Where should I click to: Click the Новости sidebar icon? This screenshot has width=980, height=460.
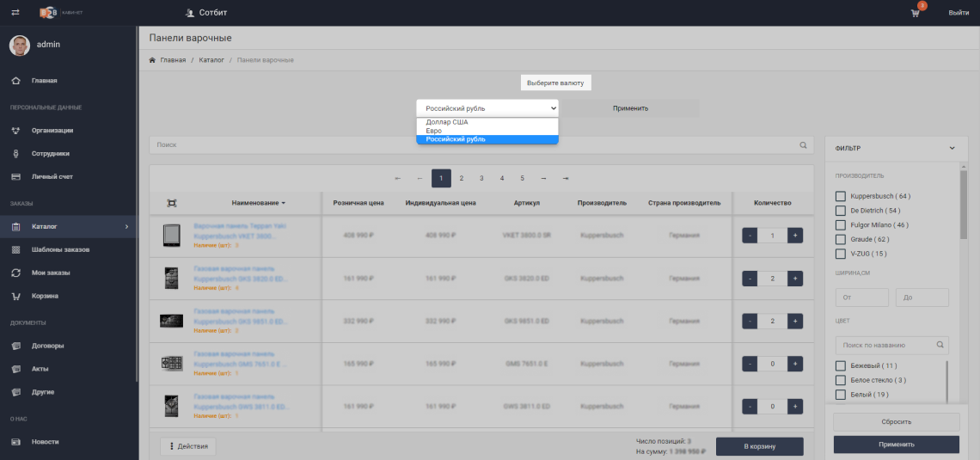tap(17, 442)
